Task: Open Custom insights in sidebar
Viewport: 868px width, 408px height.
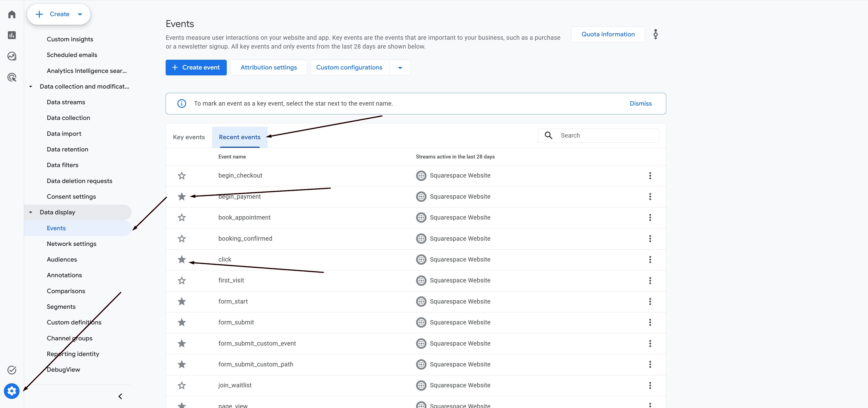Action: [70, 39]
